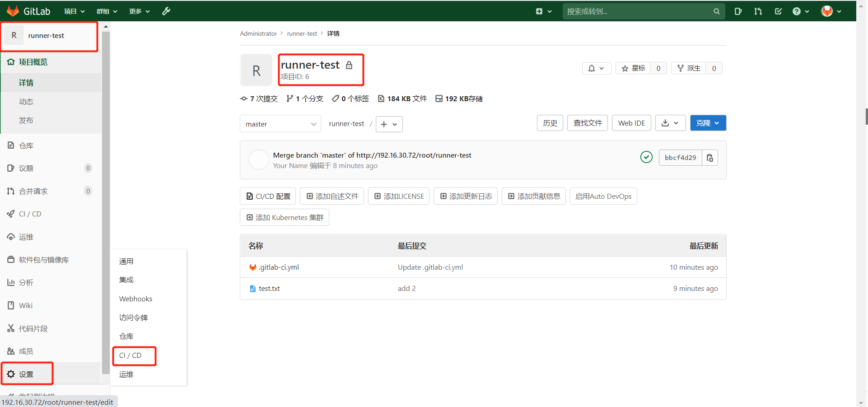Star the project with 星标 button
The width and height of the screenshot is (868, 407).
point(633,68)
